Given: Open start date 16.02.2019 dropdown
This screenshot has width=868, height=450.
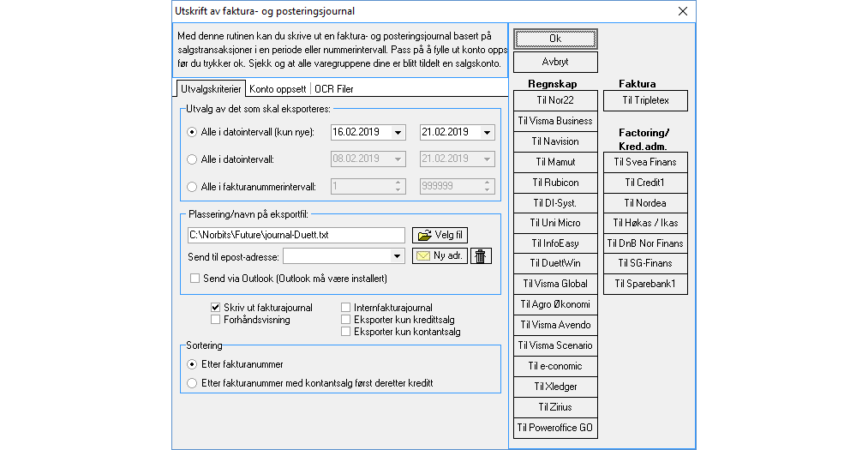Looking at the screenshot, I should point(398,132).
